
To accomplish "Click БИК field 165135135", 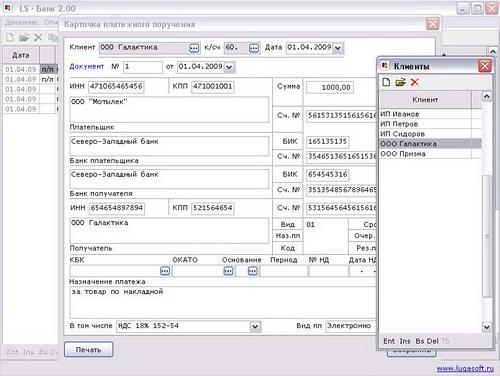I will [328, 142].
